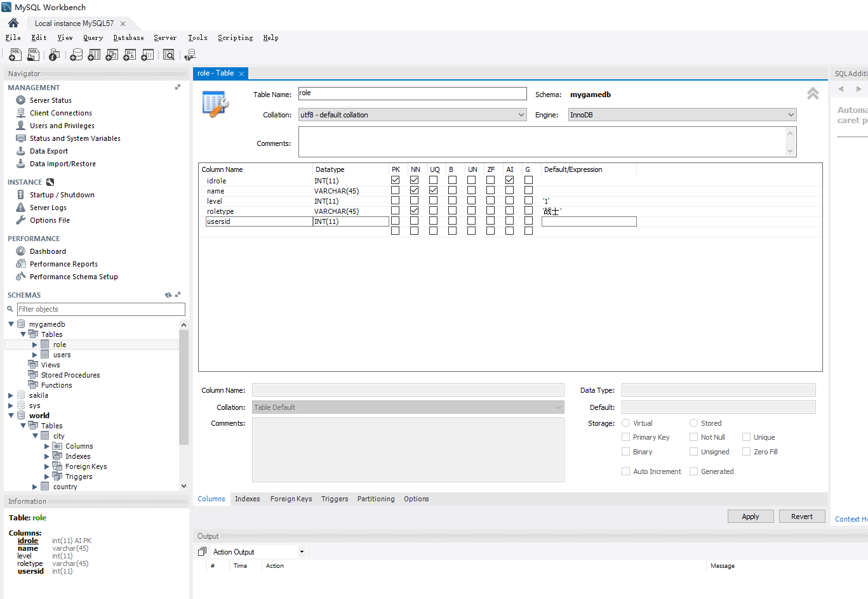868x599 pixels.
Task: Click the table Comments text area
Action: (547, 142)
